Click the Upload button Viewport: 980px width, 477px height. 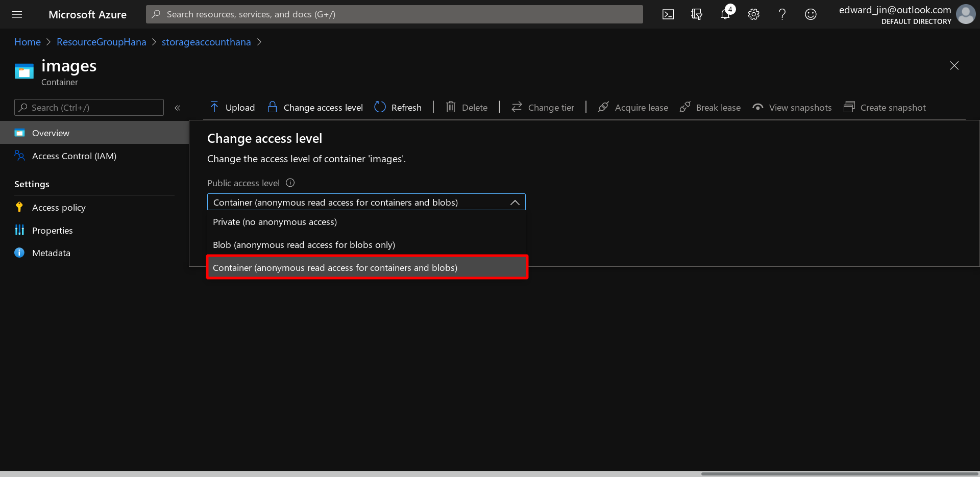click(232, 108)
